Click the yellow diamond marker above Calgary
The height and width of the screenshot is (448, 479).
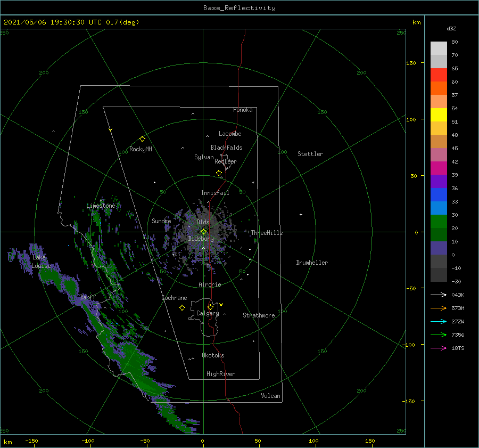210,307
